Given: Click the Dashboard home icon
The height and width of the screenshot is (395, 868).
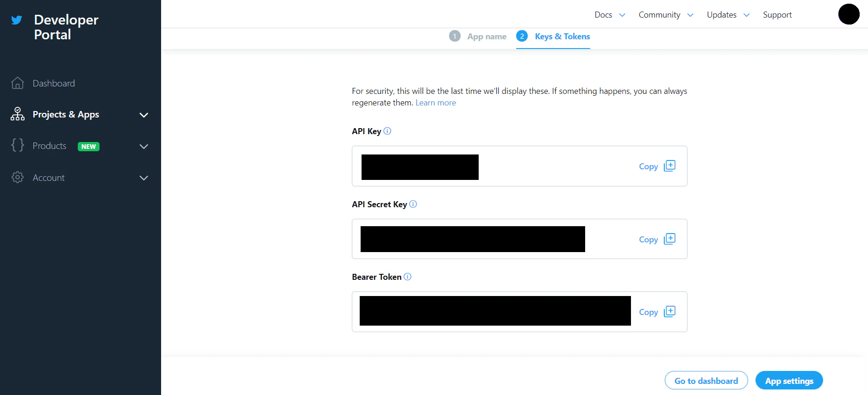Looking at the screenshot, I should [x=18, y=83].
